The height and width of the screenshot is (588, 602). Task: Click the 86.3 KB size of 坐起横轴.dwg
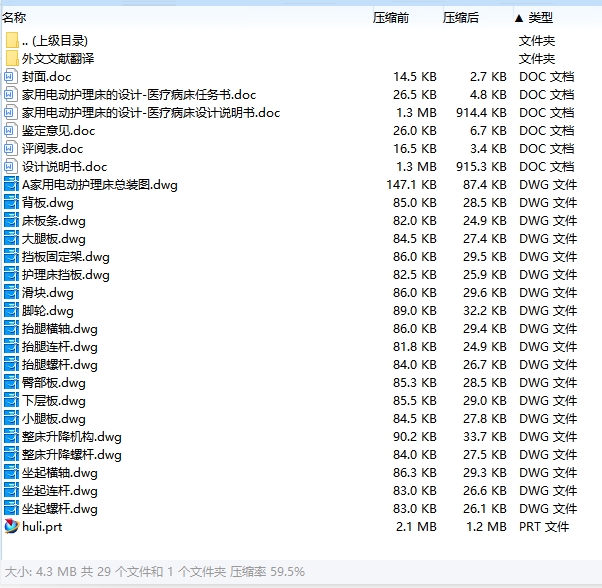pyautogui.click(x=415, y=472)
